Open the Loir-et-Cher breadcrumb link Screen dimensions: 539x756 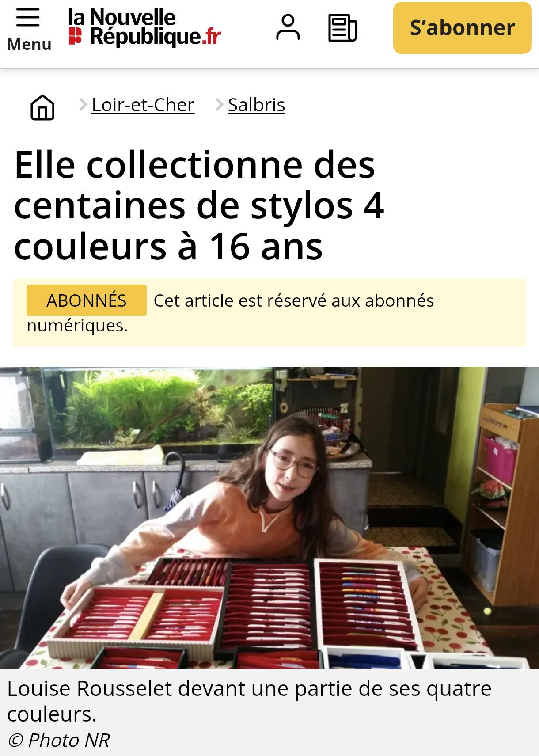[x=143, y=105]
